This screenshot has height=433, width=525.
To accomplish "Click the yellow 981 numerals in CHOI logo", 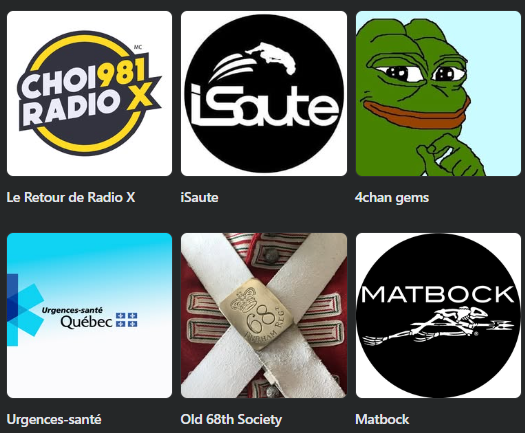I will pyautogui.click(x=123, y=74).
